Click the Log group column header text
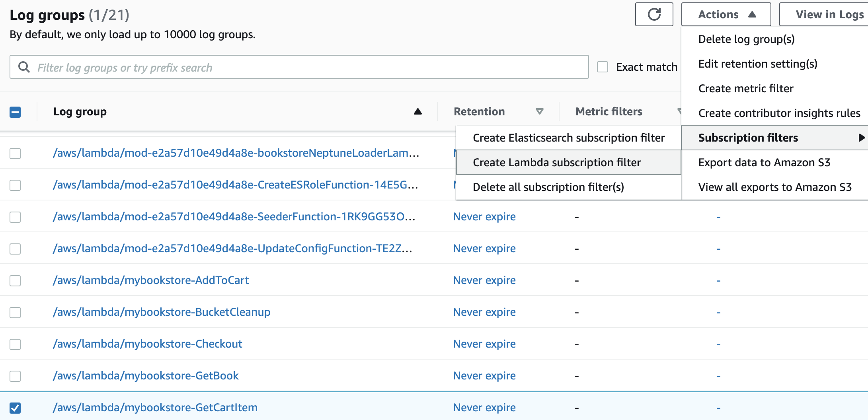The width and height of the screenshot is (868, 420). [x=80, y=112]
